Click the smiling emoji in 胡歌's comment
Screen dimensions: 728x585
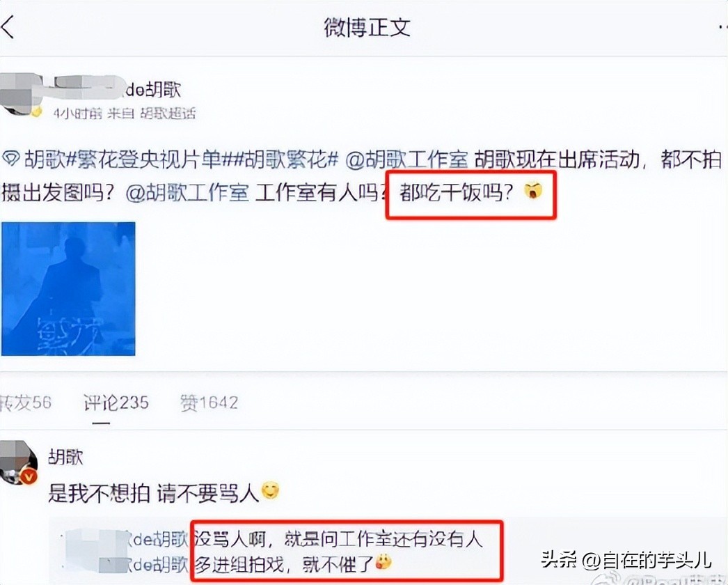pos(271,491)
